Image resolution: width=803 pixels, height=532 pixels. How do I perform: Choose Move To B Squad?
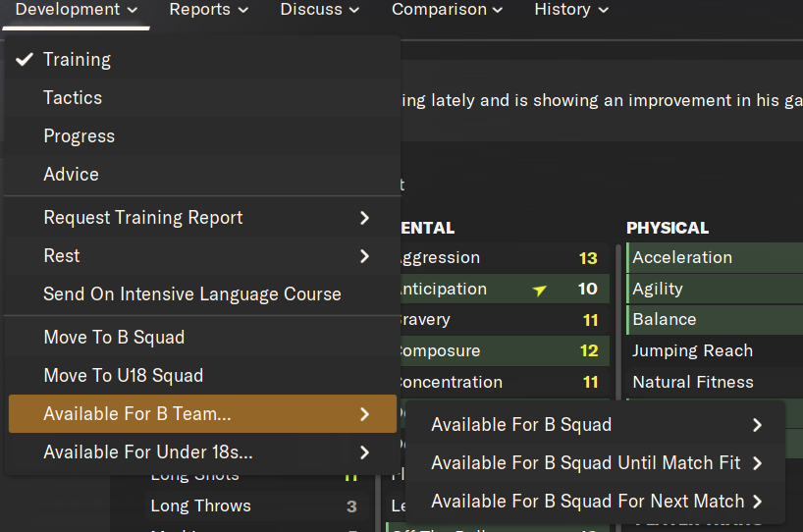click(x=114, y=338)
